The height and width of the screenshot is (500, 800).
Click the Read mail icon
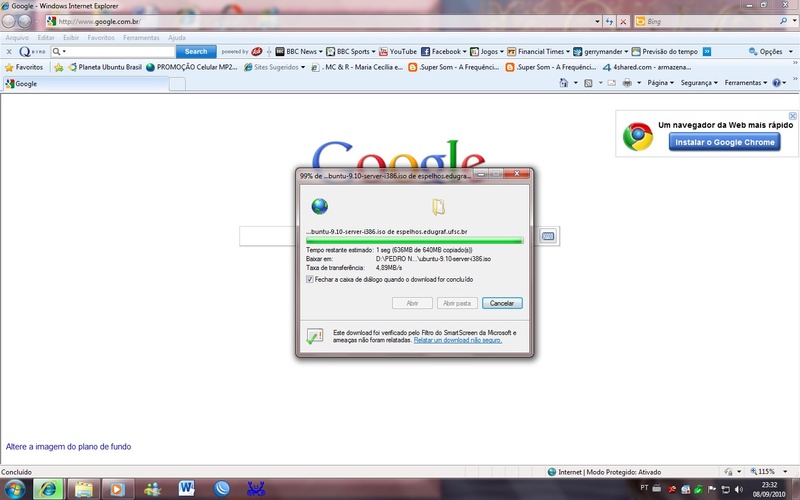tap(611, 83)
